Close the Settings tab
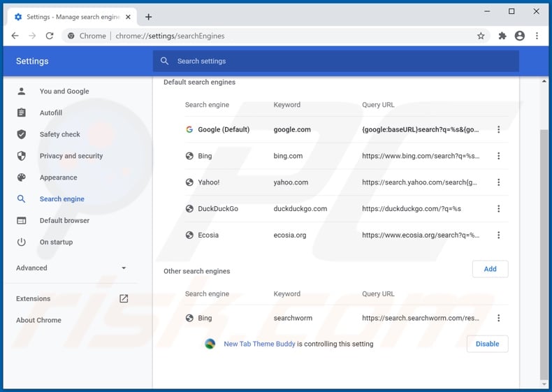The width and height of the screenshot is (552, 392). pyautogui.click(x=128, y=17)
